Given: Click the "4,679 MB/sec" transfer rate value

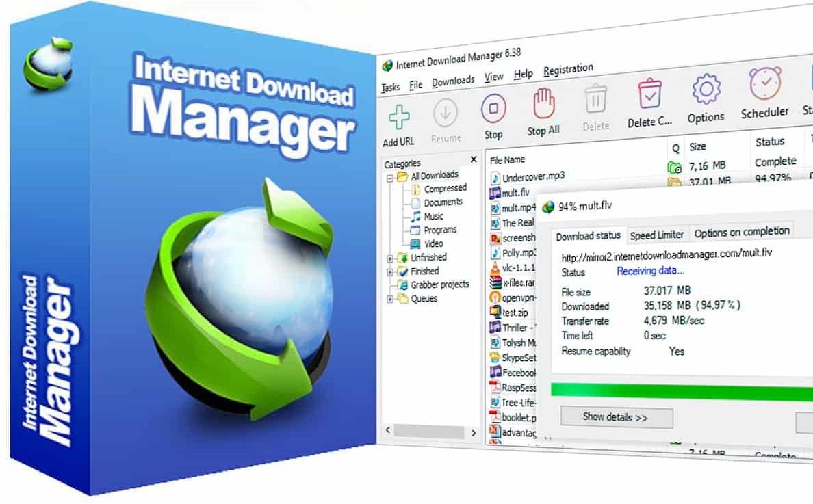Looking at the screenshot, I should click(674, 321).
